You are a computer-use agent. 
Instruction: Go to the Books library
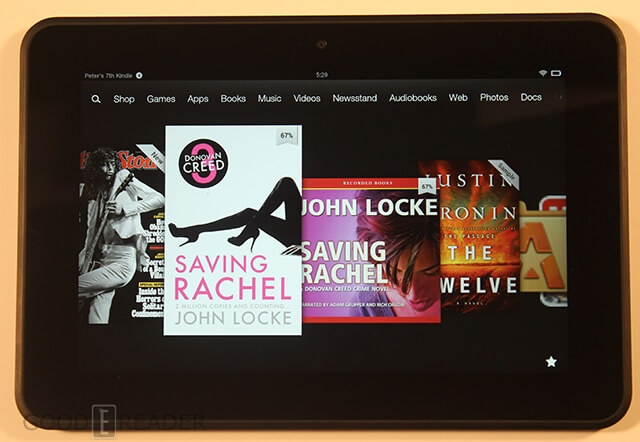coord(233,98)
